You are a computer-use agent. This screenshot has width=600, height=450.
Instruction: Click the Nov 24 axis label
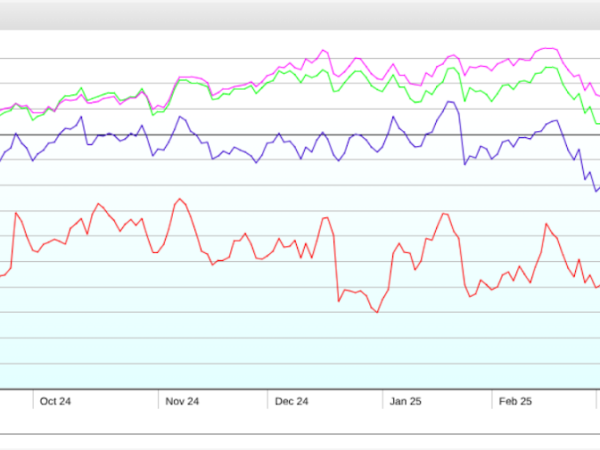pos(182,401)
